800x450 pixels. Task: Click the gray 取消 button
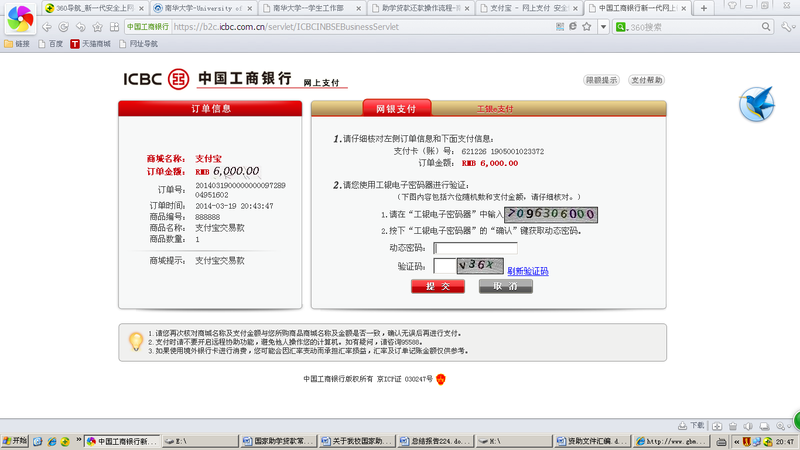[x=506, y=286]
